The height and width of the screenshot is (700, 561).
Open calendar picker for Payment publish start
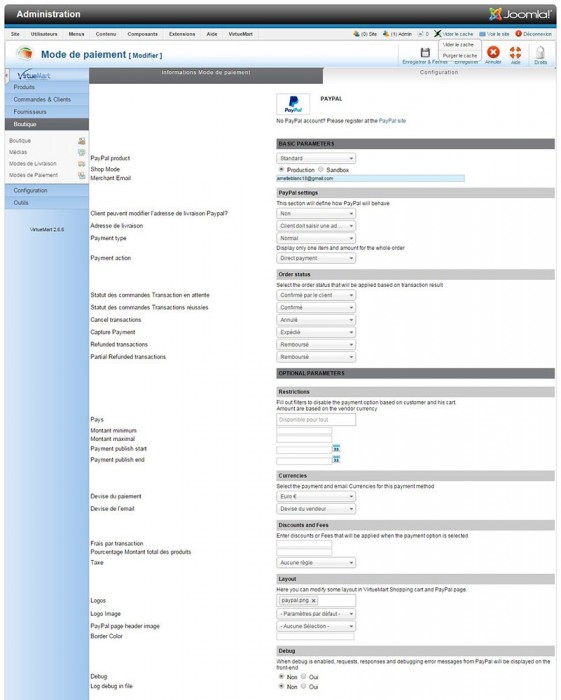[336, 449]
